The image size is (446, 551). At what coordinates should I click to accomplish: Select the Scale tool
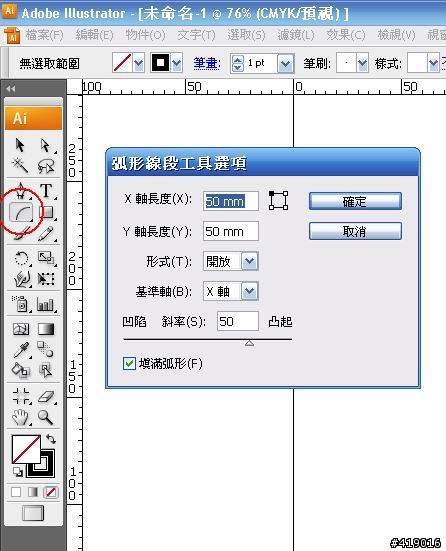click(x=46, y=258)
